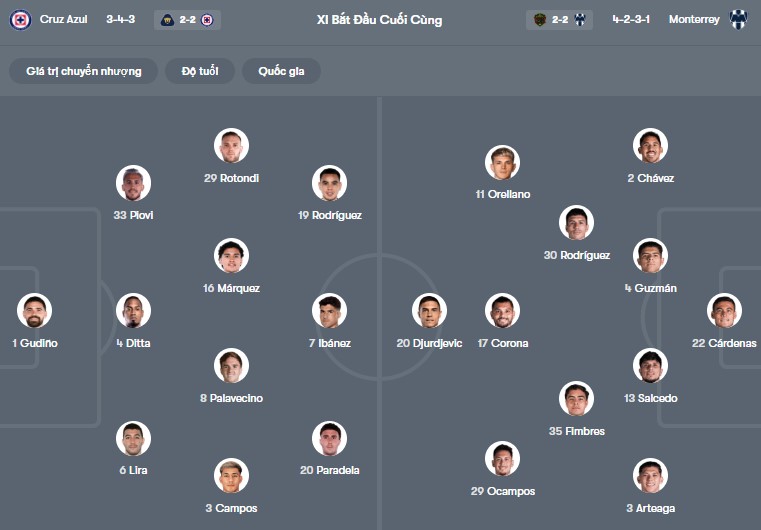The image size is (761, 530).
Task: Click the Cruz Azul club crest
Action: click(x=20, y=19)
